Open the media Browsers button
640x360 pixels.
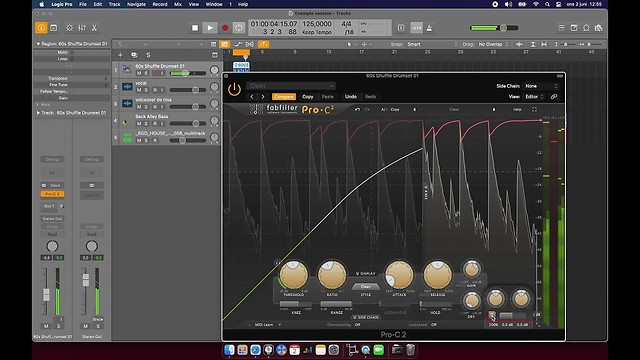[x=599, y=28]
